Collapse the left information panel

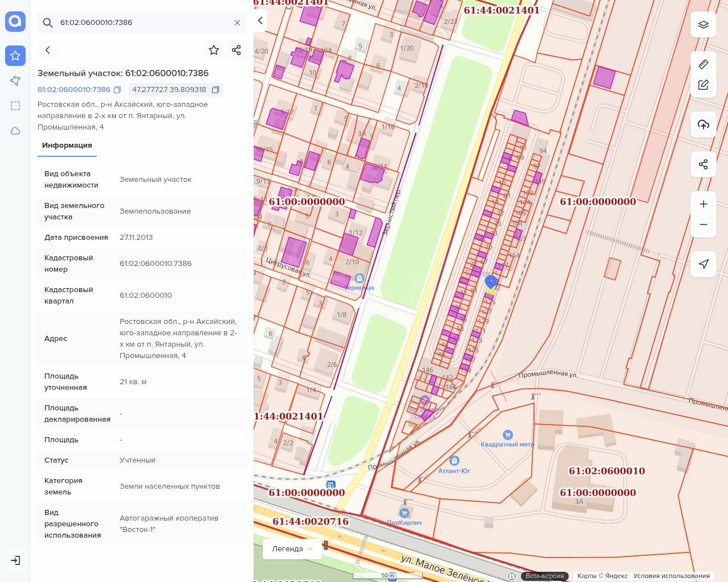[x=260, y=20]
